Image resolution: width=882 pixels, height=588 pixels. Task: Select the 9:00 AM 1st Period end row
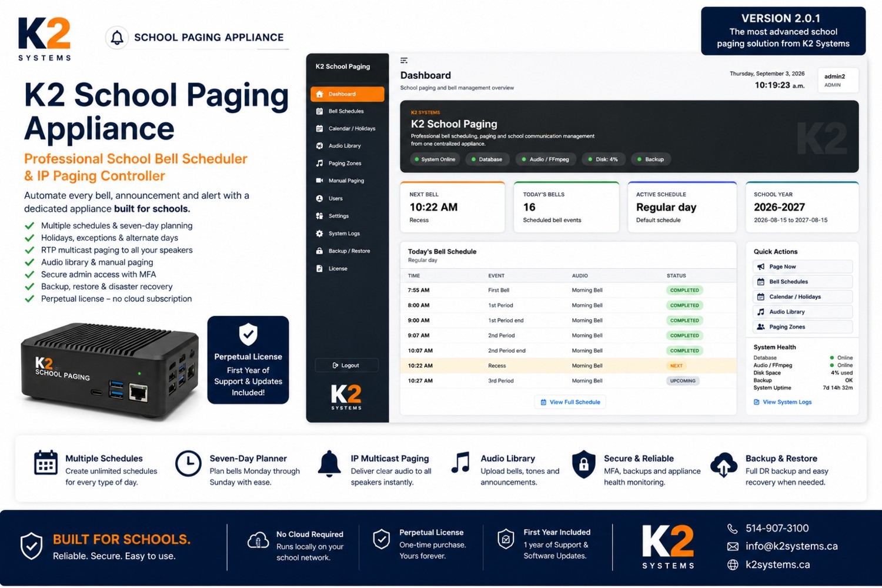(568, 320)
